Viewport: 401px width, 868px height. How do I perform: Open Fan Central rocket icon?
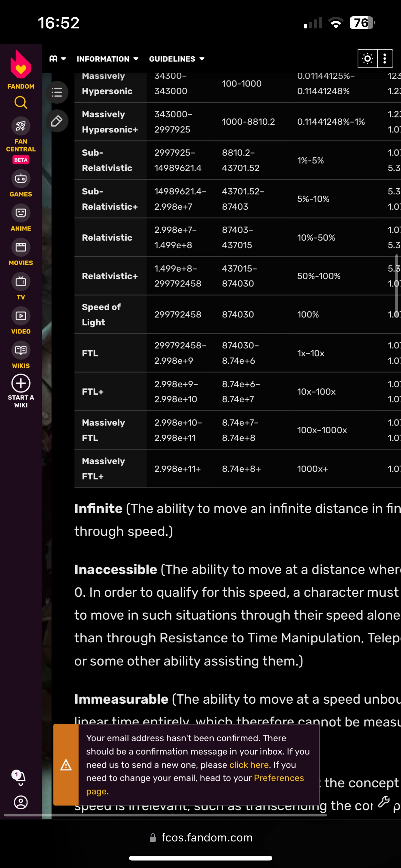tap(21, 126)
